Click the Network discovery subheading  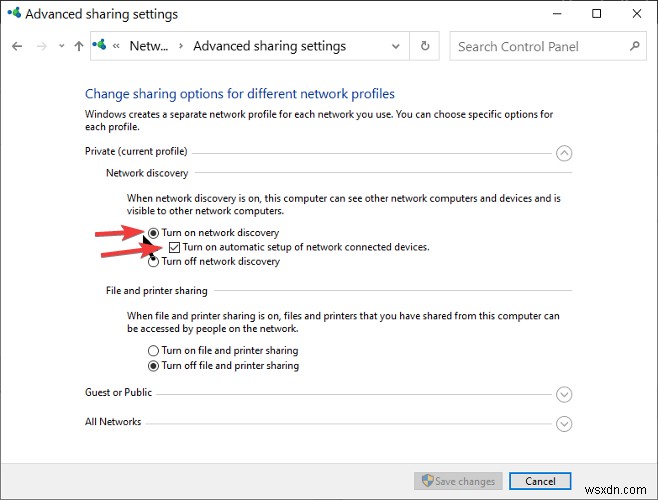point(147,173)
